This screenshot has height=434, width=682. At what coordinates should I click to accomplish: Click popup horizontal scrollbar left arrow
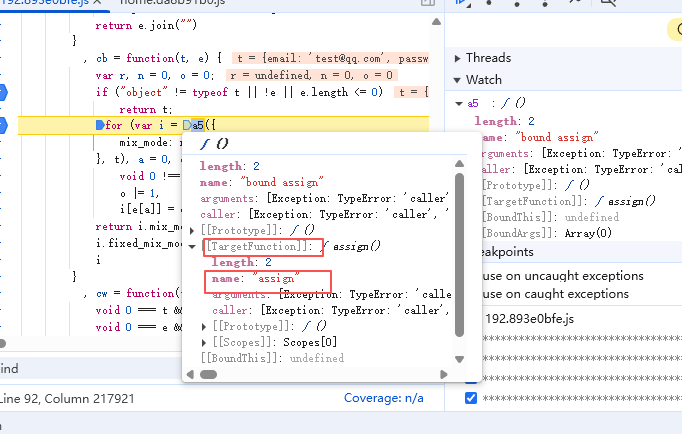pos(190,374)
